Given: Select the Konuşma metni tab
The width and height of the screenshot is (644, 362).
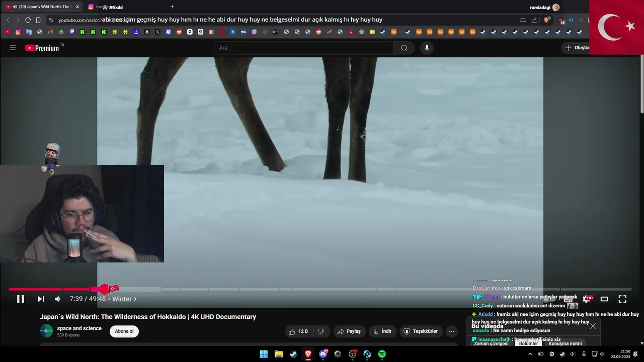Looking at the screenshot, I should tap(565, 344).
